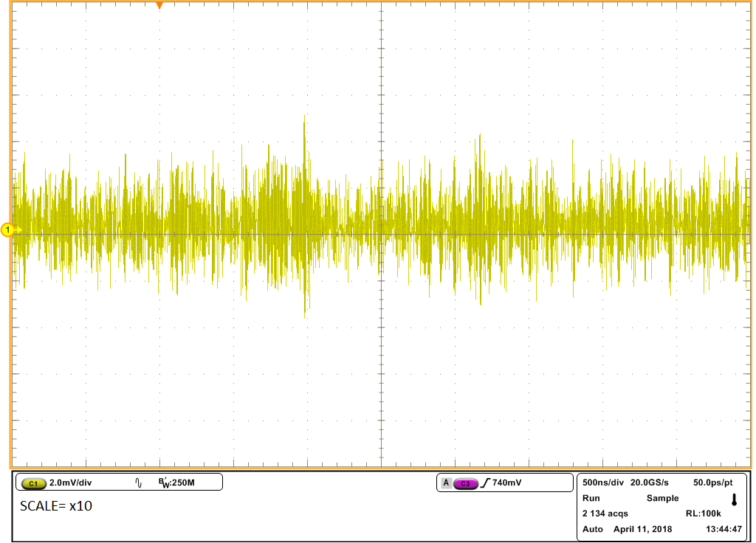The width and height of the screenshot is (756, 543).
Task: Open the 500ns/div horizontal scale readout
Action: [x=602, y=483]
